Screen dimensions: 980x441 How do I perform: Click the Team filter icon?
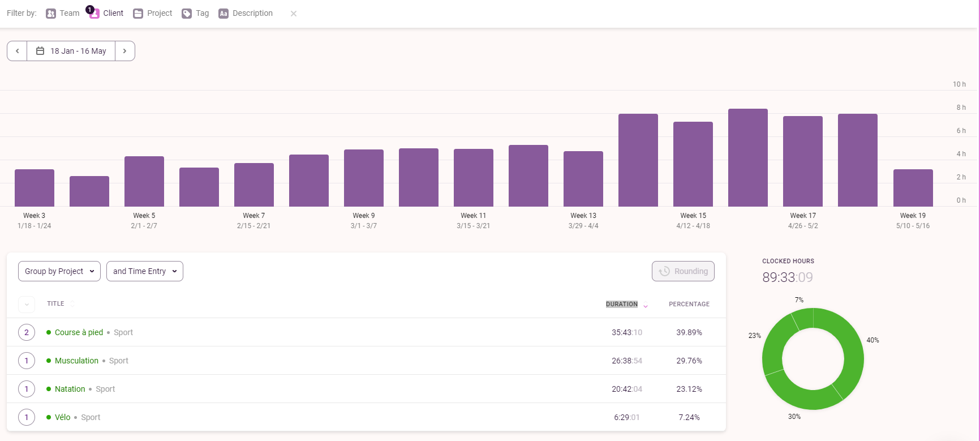click(x=51, y=14)
